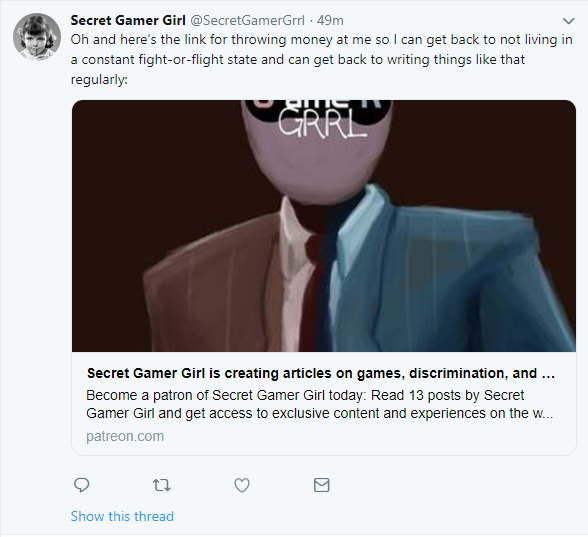The height and width of the screenshot is (537, 588).
Task: Visit the @SecretGamerGrrl handle link
Action: (x=248, y=20)
